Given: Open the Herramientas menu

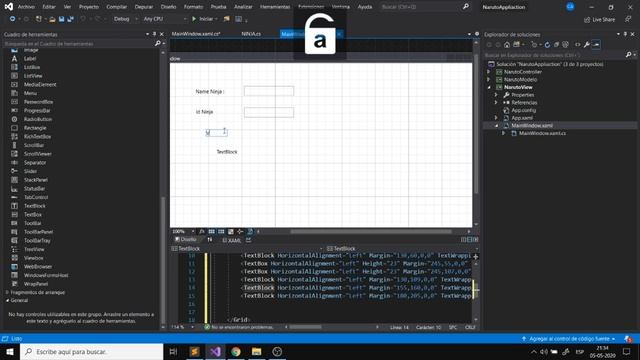Looking at the screenshot, I should (x=275, y=7).
